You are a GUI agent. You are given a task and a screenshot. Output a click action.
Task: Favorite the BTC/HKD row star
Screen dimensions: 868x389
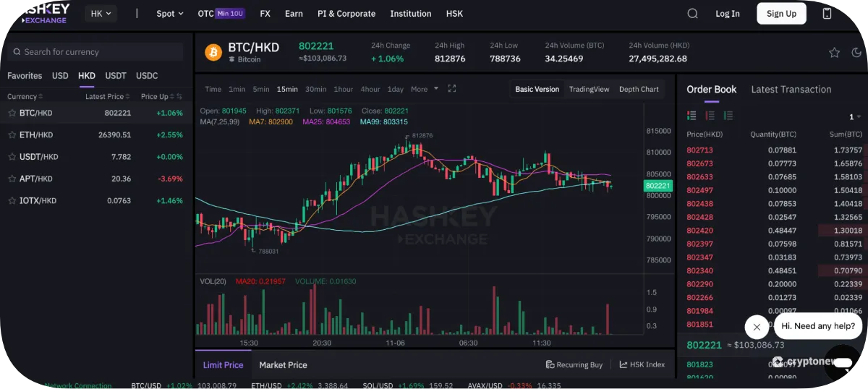click(12, 113)
